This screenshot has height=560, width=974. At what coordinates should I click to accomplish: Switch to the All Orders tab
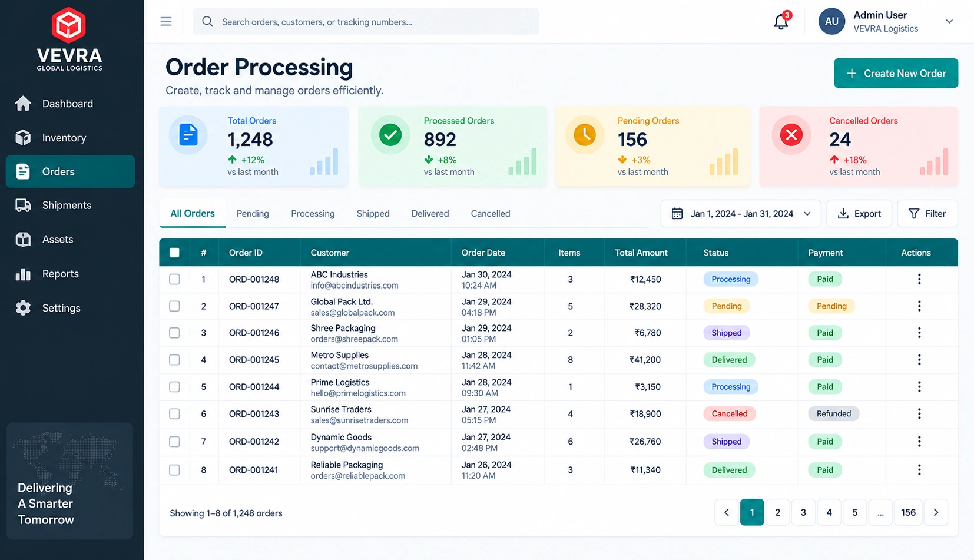pos(193,214)
